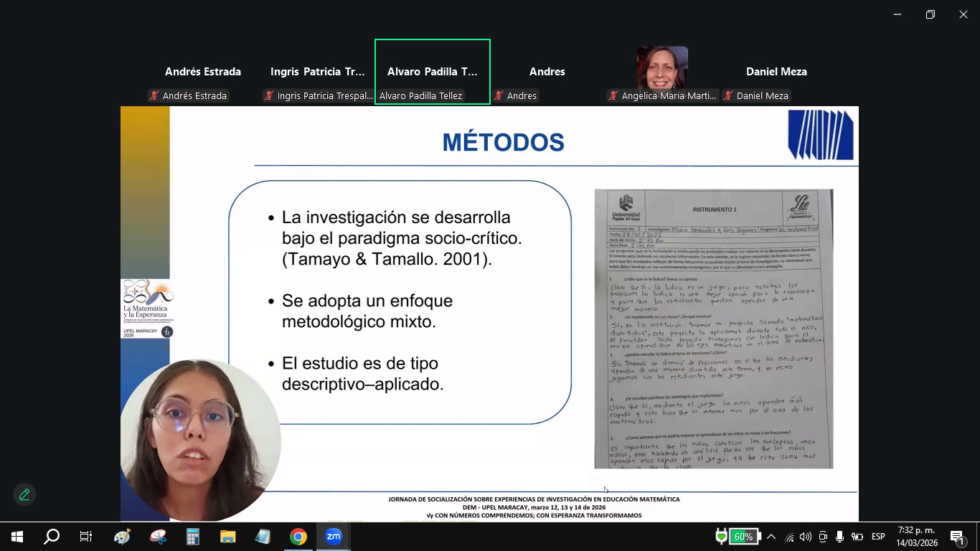This screenshot has width=980, height=551.
Task: Click the green annotation pencil icon
Action: coord(24,494)
